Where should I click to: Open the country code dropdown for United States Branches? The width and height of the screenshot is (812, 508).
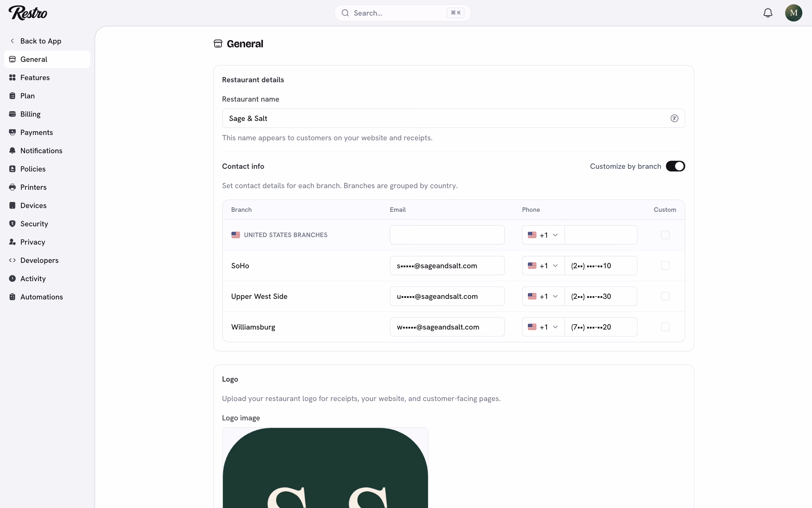pos(543,235)
